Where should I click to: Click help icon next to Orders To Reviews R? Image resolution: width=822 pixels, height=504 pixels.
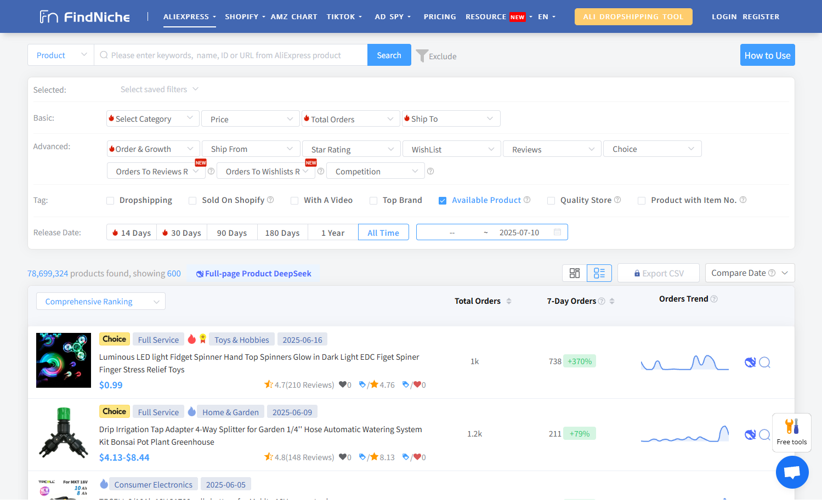click(211, 172)
